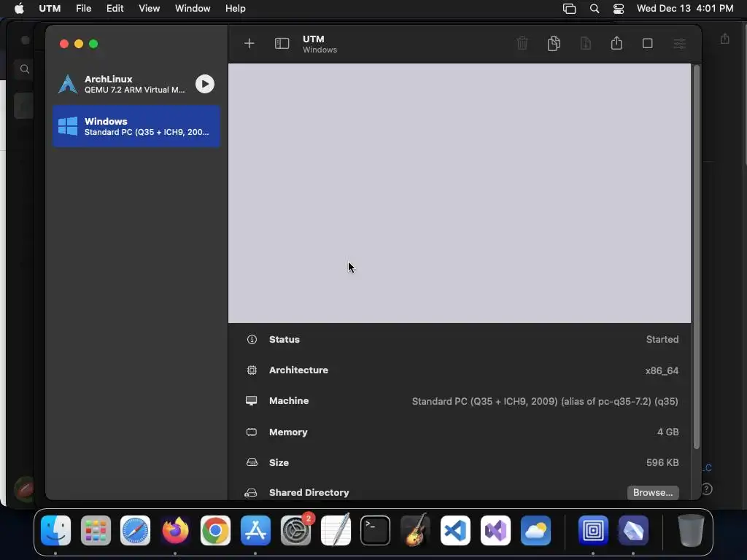The image size is (747, 560).
Task: Click the Machine monitor icon
Action: [x=251, y=401]
